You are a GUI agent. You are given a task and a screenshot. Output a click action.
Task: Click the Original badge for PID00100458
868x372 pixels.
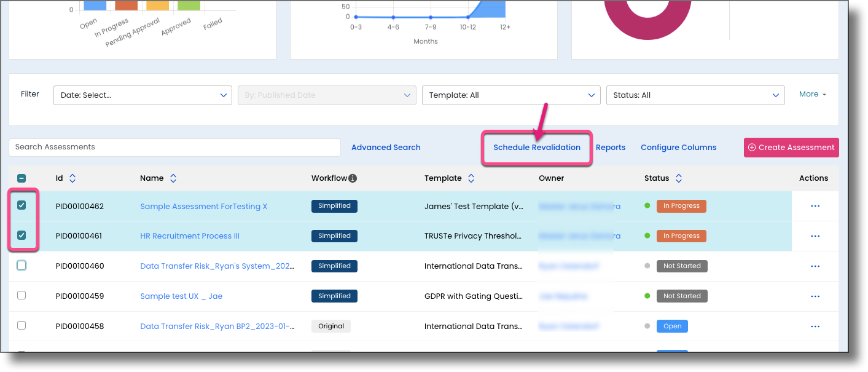331,326
